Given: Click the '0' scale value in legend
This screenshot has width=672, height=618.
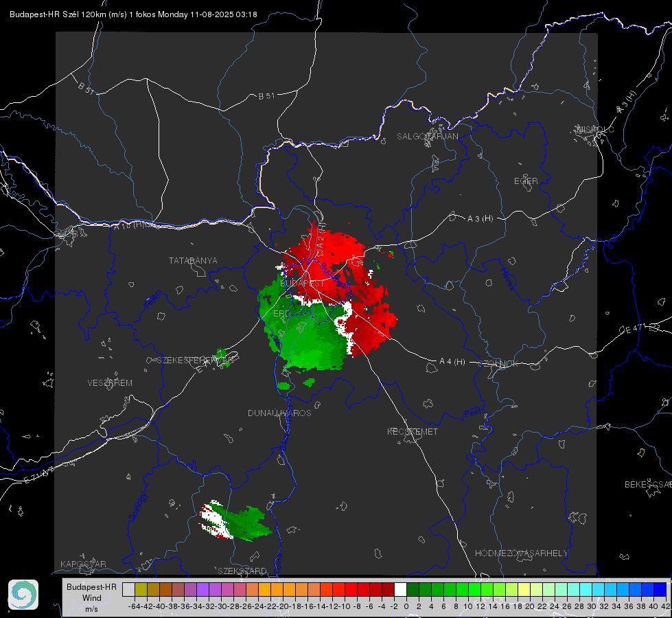Looking at the screenshot, I should point(406,606).
